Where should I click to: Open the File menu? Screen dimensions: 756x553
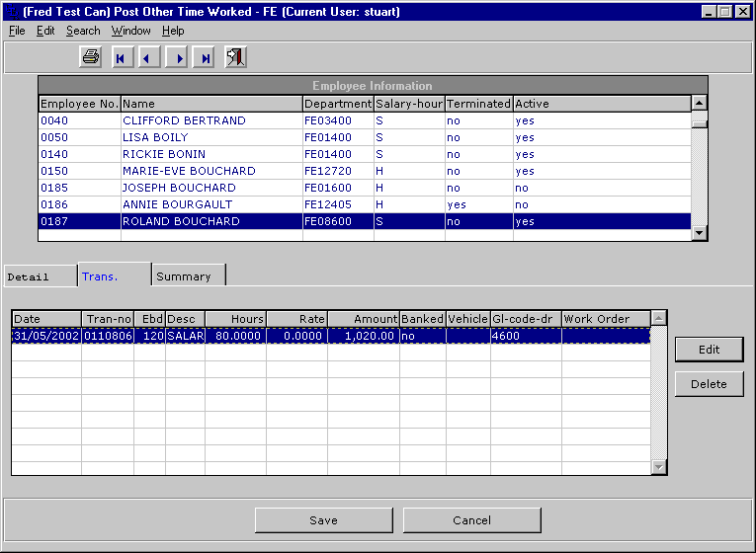[17, 31]
